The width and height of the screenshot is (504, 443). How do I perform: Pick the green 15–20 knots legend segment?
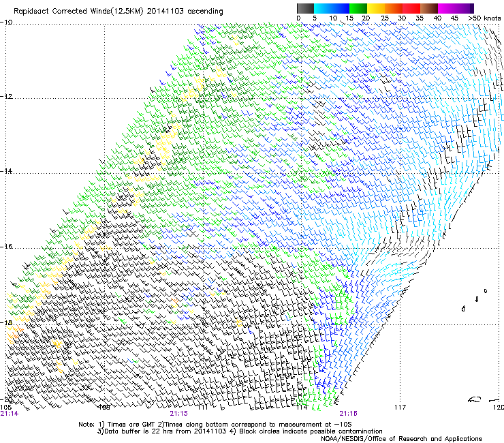click(358, 8)
